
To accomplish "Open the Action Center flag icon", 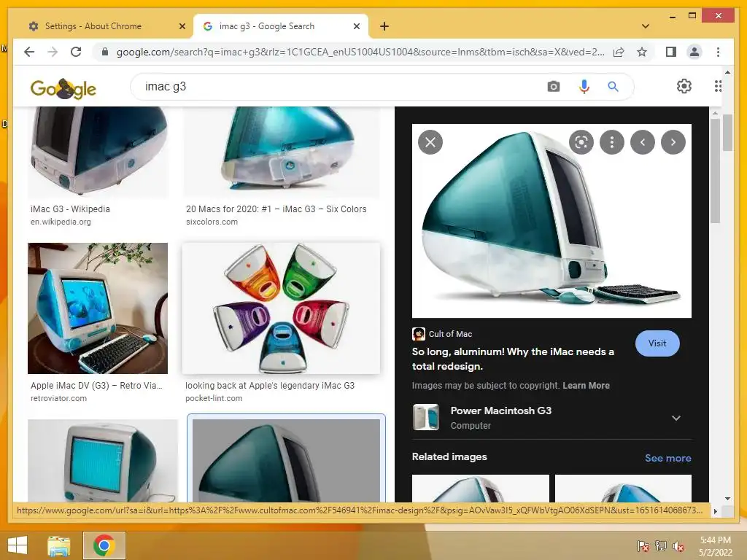I will (x=643, y=546).
